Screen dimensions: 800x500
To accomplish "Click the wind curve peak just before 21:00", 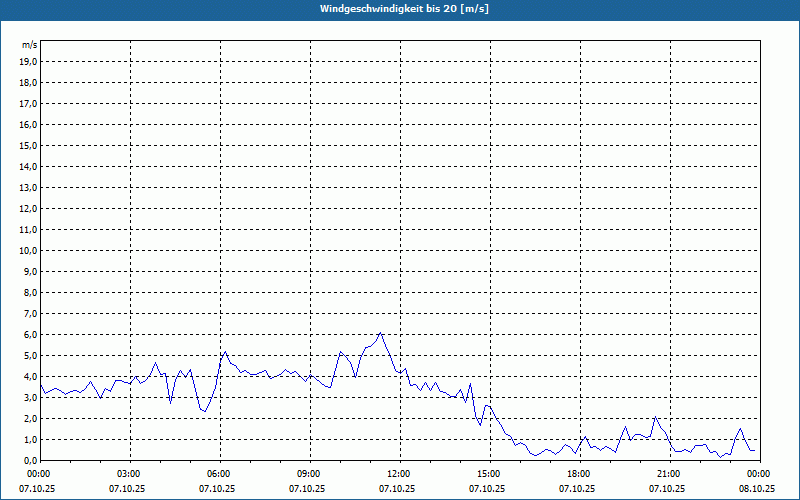I will click(655, 417).
